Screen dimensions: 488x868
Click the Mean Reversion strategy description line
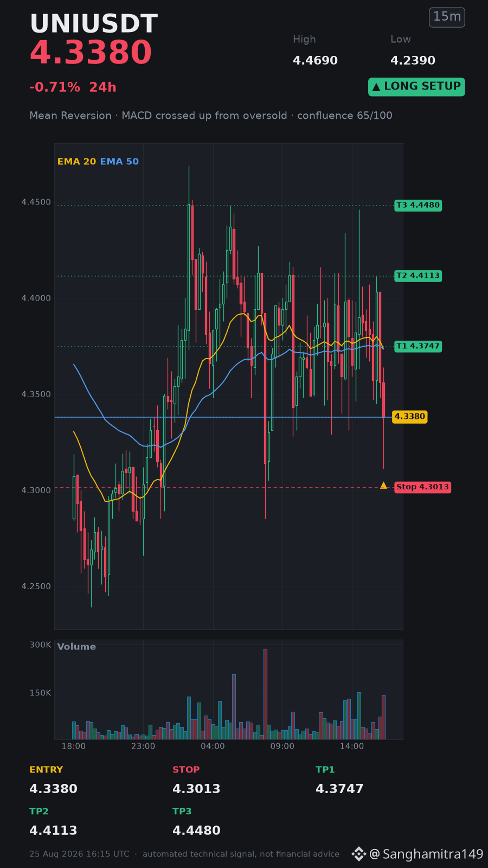click(211, 116)
